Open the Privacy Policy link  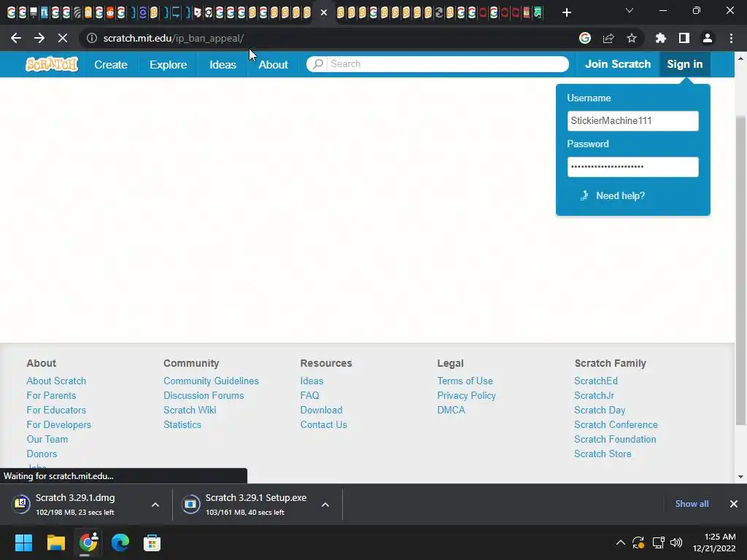(x=466, y=395)
